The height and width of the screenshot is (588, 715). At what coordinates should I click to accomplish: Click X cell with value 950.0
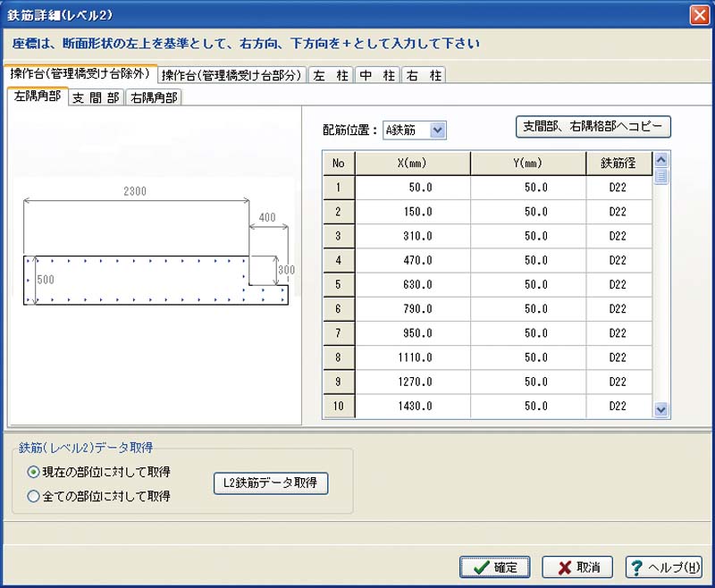pos(413,333)
